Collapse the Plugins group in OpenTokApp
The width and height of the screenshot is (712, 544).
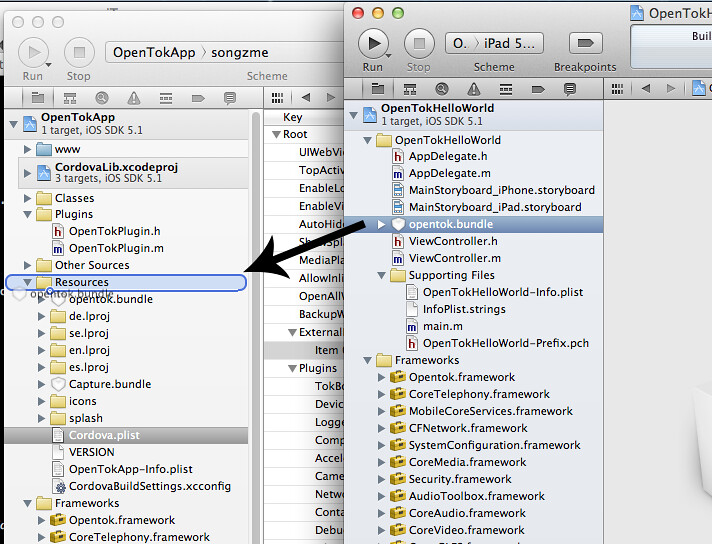27,214
